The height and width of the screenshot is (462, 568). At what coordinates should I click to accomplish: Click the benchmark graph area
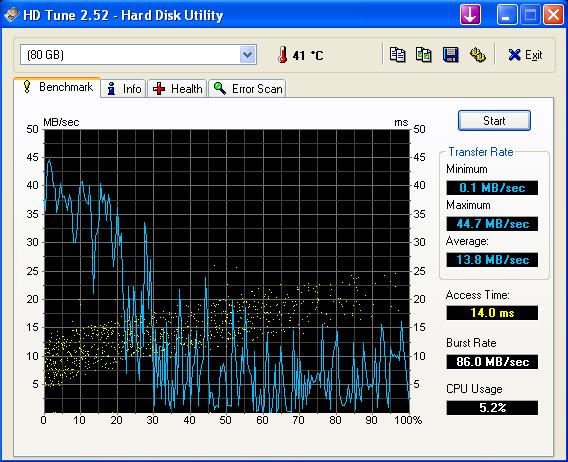point(227,271)
